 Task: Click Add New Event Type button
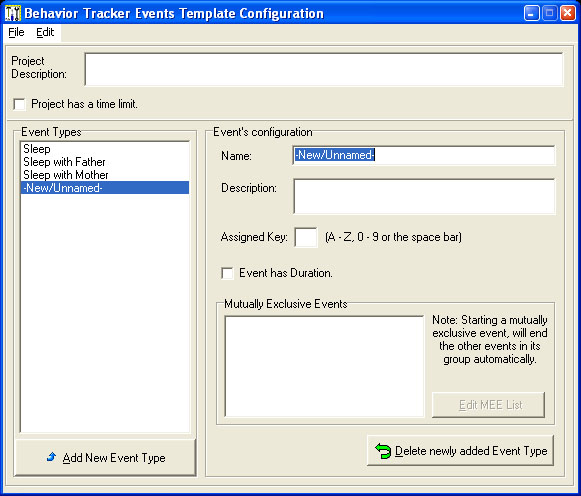click(x=105, y=458)
